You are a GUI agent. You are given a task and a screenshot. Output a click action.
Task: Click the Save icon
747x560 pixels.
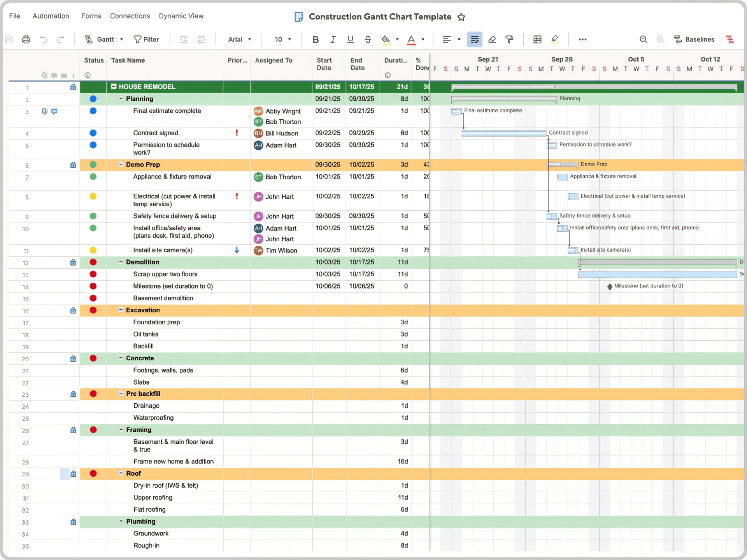(9, 39)
